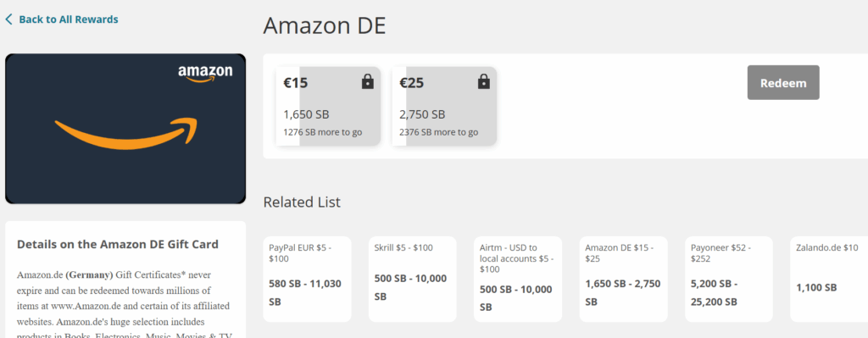Select the €15 gift card option
Screen dimensions: 868x338
point(328,106)
